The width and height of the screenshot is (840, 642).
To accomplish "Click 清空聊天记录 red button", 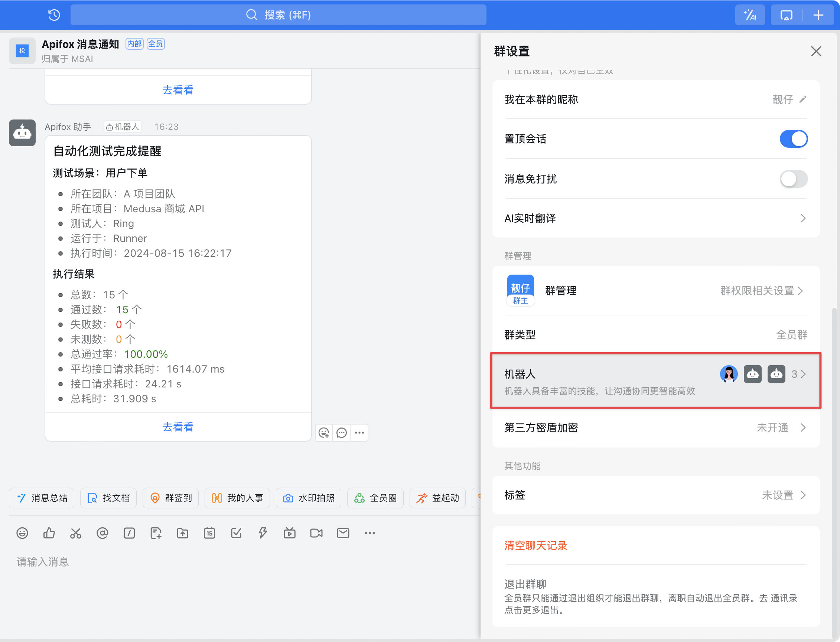I will tap(535, 546).
